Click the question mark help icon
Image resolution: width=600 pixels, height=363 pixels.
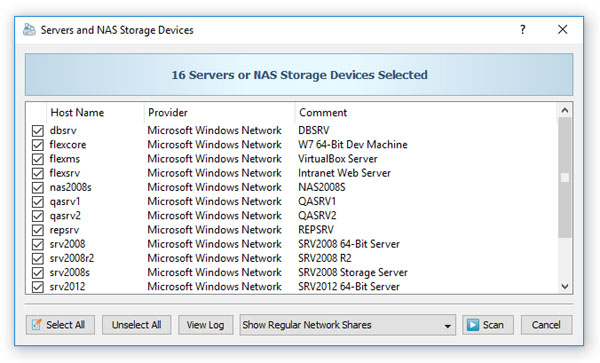click(523, 29)
